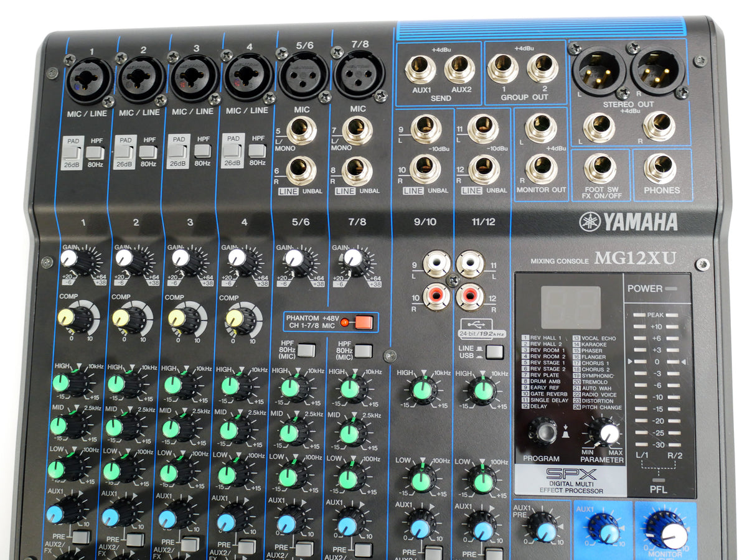
Task: Toggle HPF 80Hz (MIC) on channel 5/6
Action: tap(306, 350)
